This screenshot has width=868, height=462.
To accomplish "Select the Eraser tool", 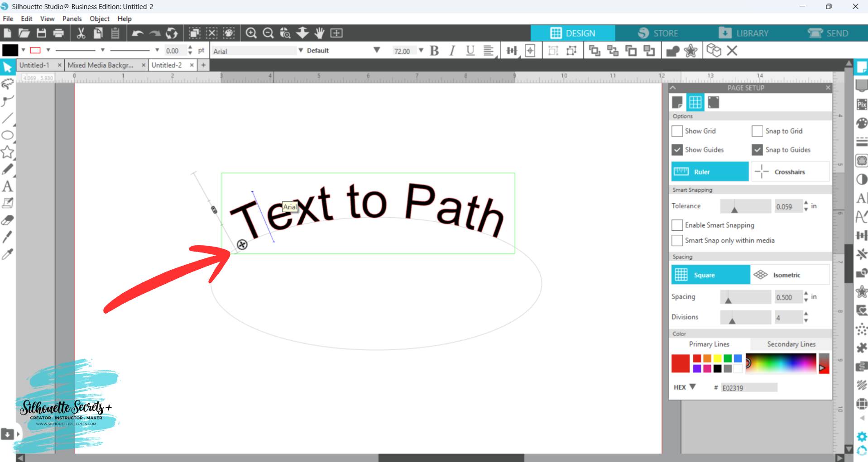I will [x=7, y=220].
